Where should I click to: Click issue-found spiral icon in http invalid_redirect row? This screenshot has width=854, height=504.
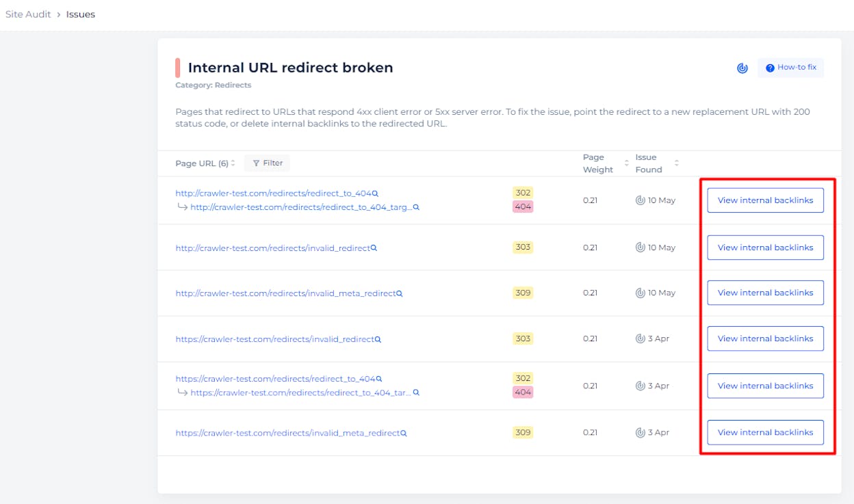click(x=640, y=248)
